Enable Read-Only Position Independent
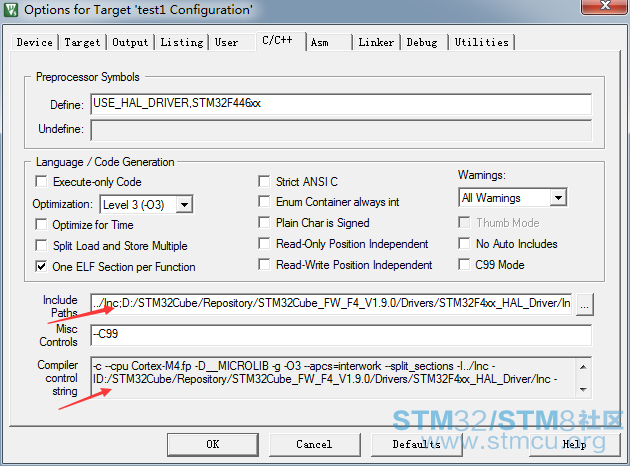 264,243
